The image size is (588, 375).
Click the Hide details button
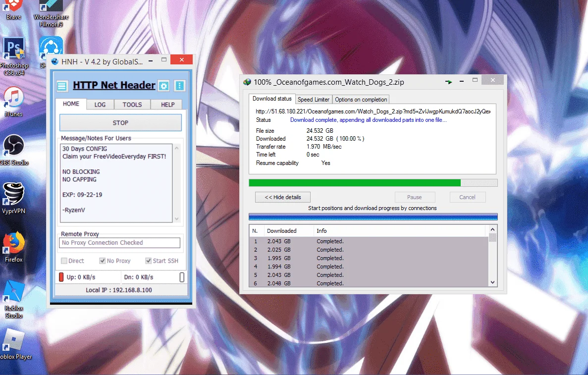coord(283,197)
